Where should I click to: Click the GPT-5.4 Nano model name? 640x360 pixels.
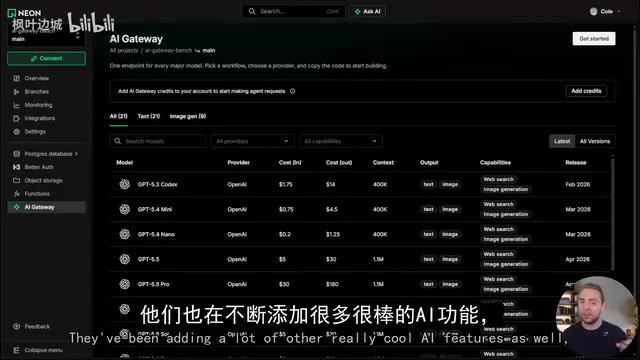pos(156,234)
